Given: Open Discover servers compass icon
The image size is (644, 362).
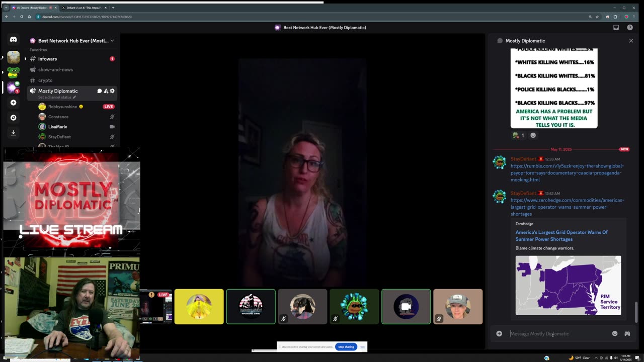Looking at the screenshot, I should (x=14, y=118).
